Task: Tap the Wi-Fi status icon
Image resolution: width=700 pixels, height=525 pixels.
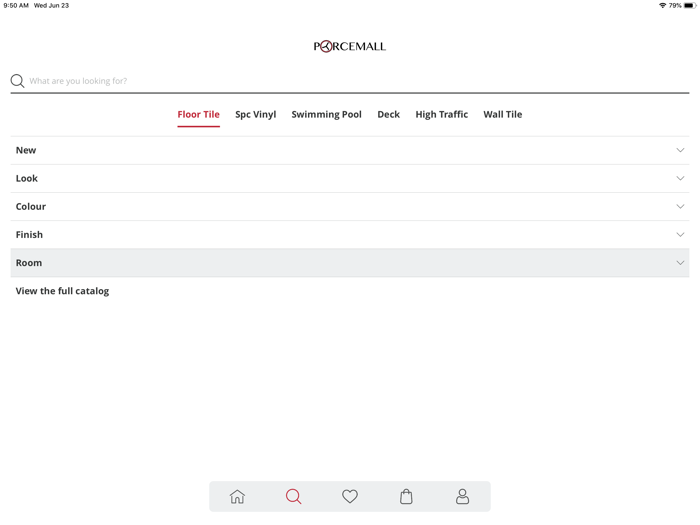Action: click(x=662, y=5)
